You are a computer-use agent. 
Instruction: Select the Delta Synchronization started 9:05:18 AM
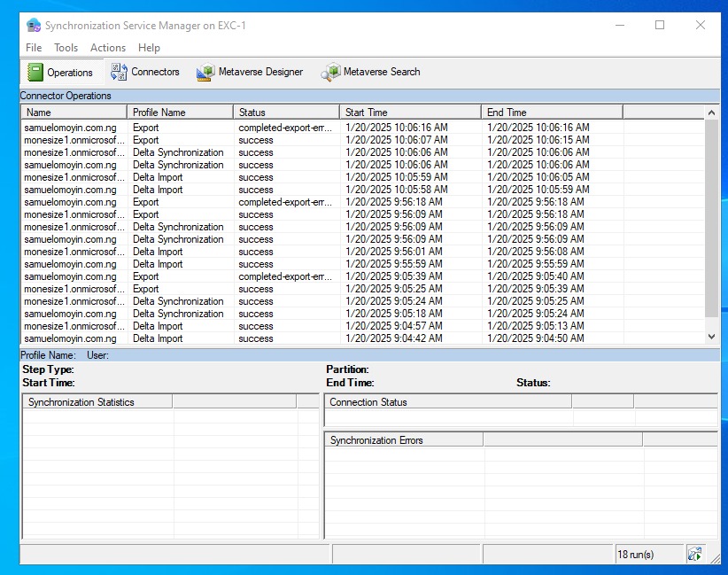coord(362,314)
